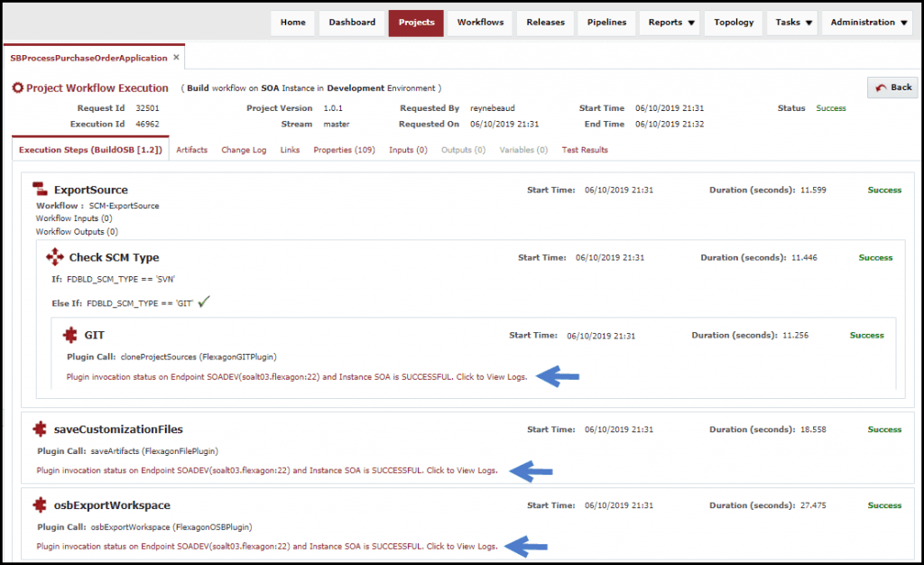This screenshot has height=565, width=924.
Task: Click the blue arrow marker beside GIT logs
Action: coord(557,376)
